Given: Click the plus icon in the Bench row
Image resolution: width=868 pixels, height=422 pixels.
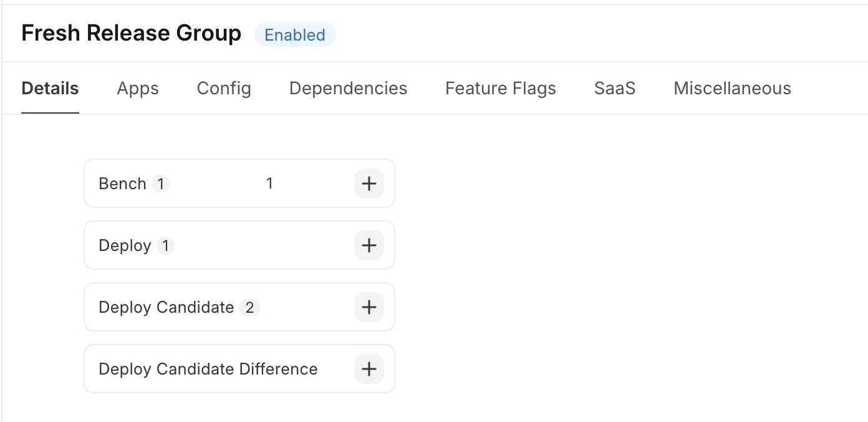Looking at the screenshot, I should [369, 184].
